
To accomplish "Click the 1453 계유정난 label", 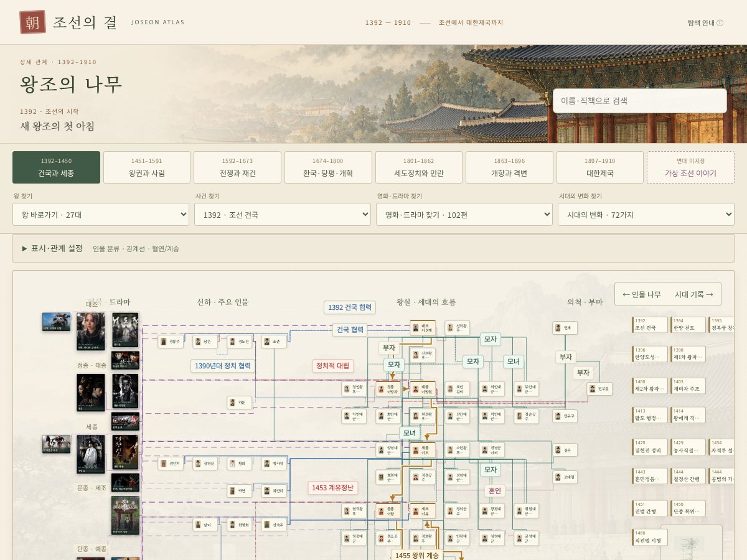I will click(x=332, y=488).
